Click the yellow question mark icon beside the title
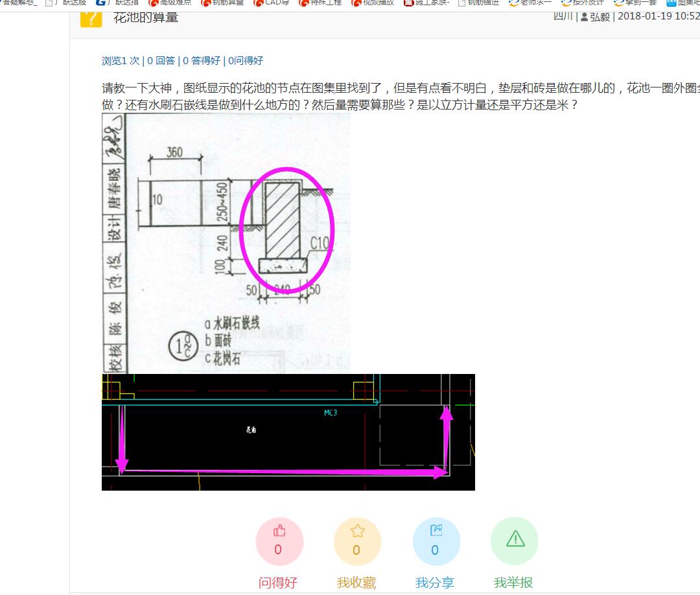The image size is (700, 595). click(x=91, y=19)
